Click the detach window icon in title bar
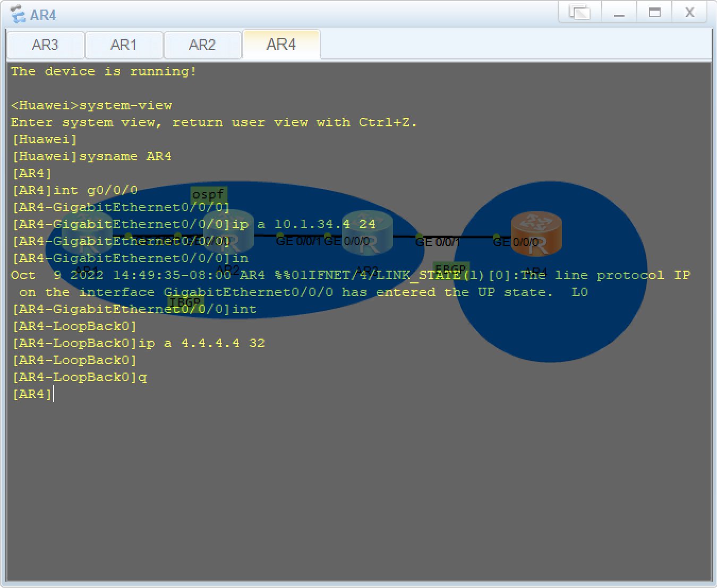 (579, 12)
